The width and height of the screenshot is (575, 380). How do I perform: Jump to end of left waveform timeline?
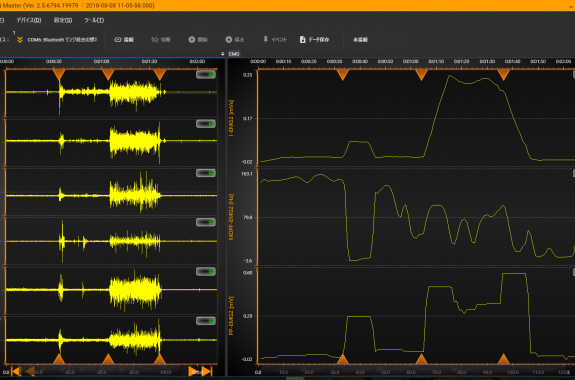(207, 371)
